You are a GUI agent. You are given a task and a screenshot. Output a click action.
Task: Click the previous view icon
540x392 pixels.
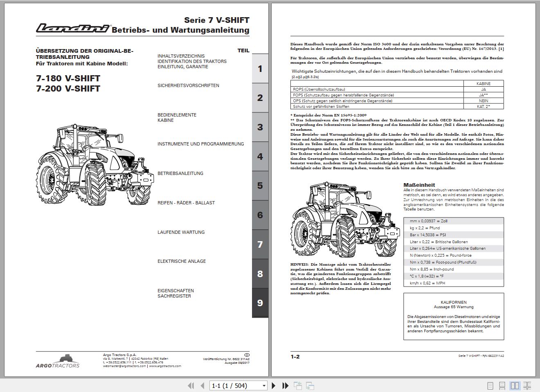297,385
